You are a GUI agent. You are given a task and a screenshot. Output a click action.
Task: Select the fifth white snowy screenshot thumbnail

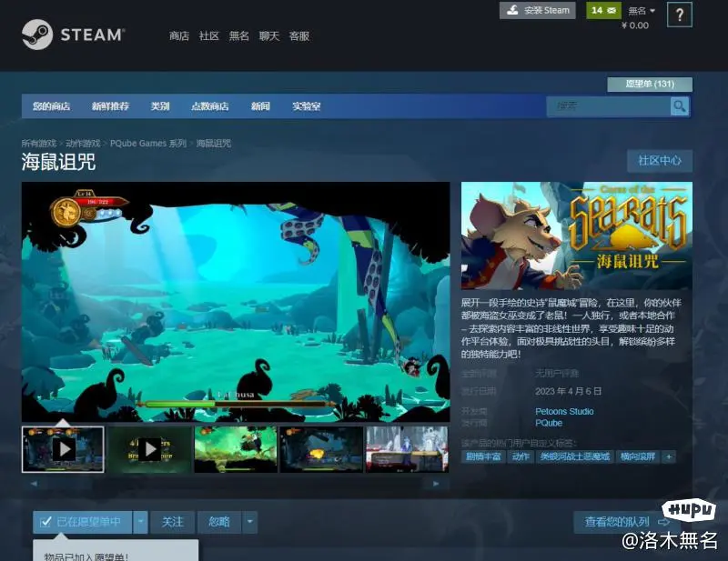click(407, 450)
